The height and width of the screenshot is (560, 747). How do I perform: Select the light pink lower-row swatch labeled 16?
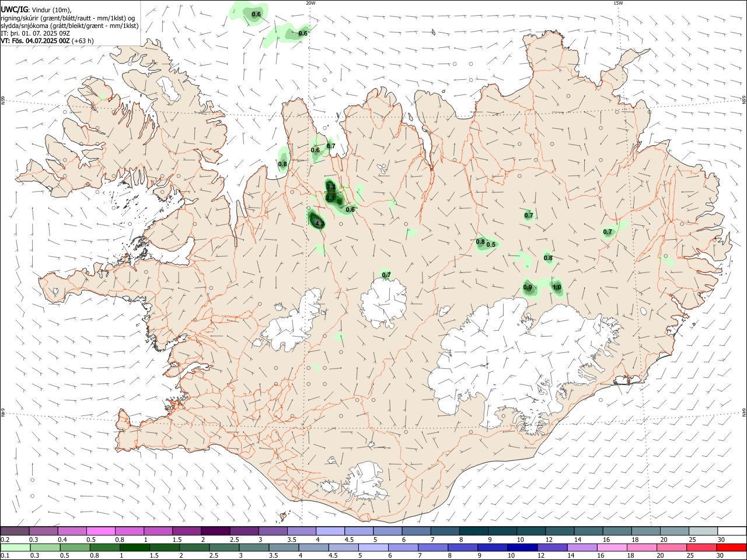[x=613, y=548]
